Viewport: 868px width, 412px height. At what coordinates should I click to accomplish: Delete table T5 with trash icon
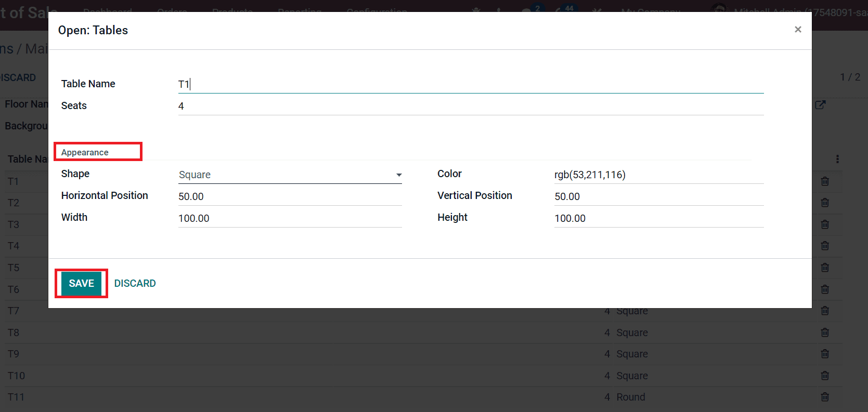coord(825,268)
